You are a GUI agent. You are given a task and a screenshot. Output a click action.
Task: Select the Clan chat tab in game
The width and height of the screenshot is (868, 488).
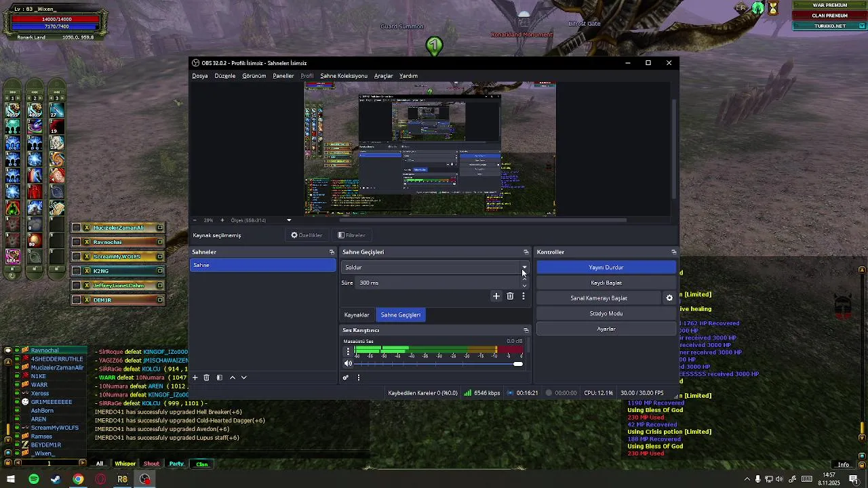pyautogui.click(x=202, y=464)
